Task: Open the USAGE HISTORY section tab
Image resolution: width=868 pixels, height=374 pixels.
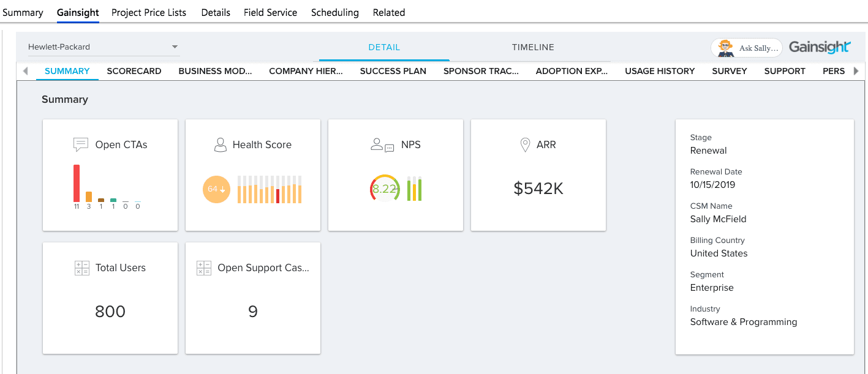Action: coord(660,71)
